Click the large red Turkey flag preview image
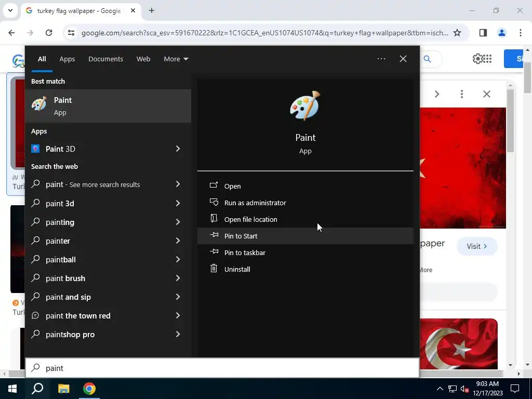The width and height of the screenshot is (532, 399). (463, 168)
